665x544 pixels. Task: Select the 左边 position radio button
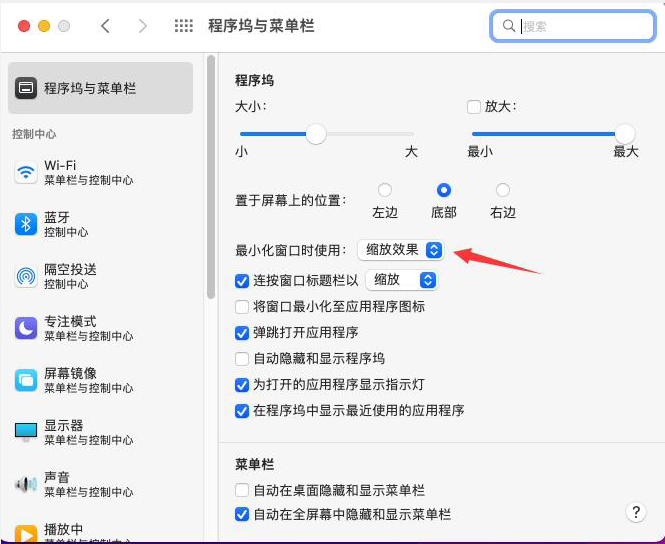click(385, 190)
